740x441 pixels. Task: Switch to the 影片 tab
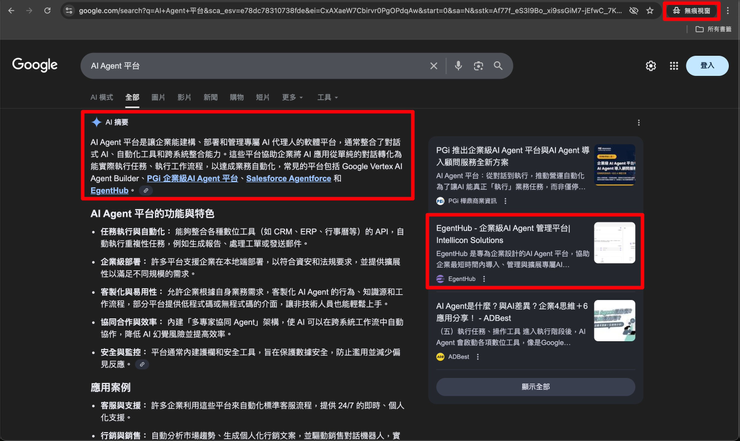[185, 97]
